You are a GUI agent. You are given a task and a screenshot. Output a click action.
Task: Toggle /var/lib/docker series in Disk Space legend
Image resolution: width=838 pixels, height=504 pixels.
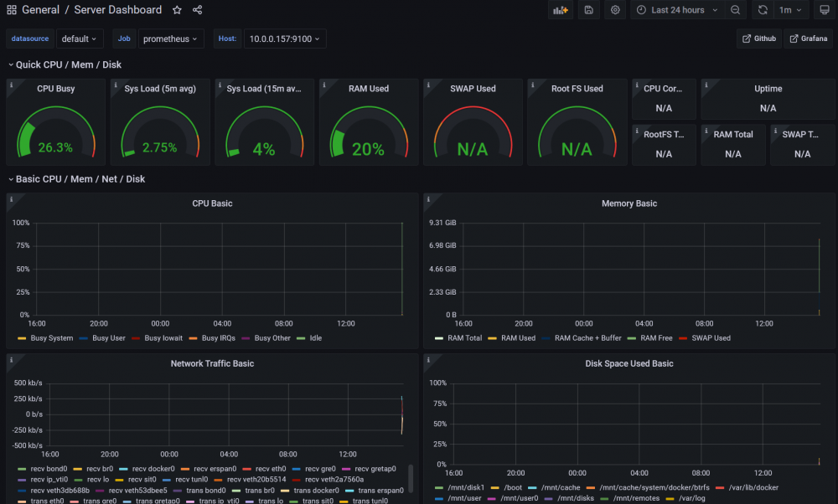(x=753, y=487)
